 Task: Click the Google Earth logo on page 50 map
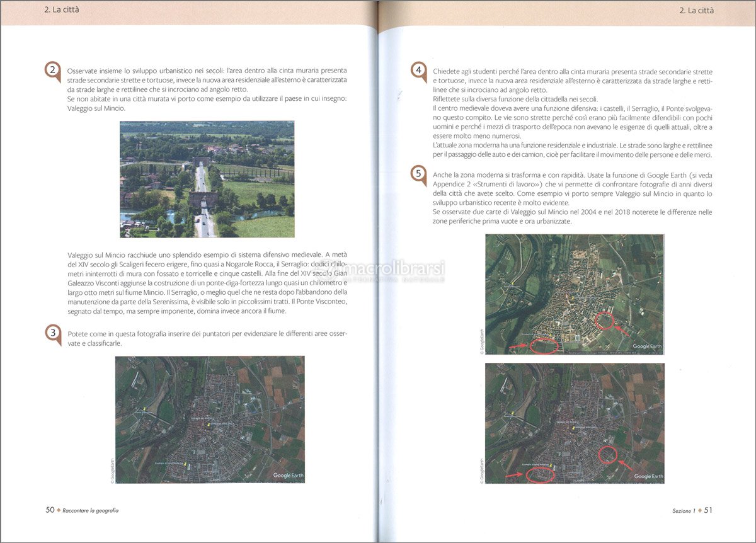(287, 476)
